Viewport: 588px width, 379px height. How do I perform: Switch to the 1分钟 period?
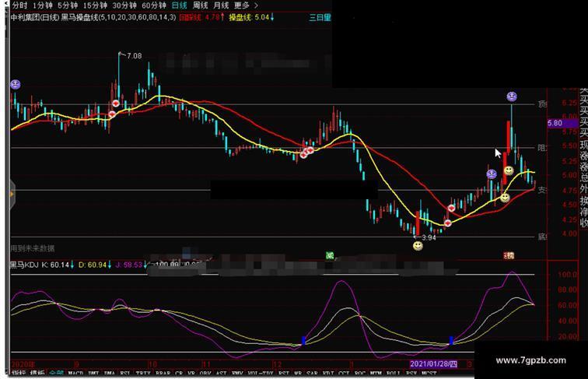coord(42,5)
